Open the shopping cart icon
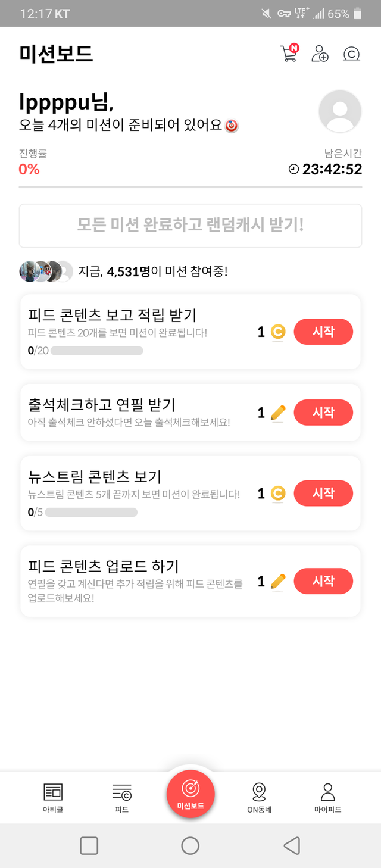Viewport: 381px width, 868px height. (x=288, y=54)
